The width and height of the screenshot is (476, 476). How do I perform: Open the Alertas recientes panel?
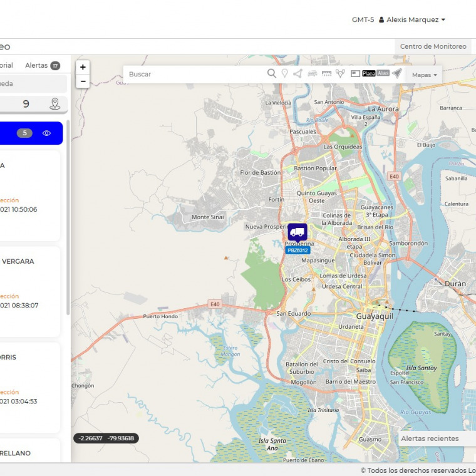(x=437, y=438)
